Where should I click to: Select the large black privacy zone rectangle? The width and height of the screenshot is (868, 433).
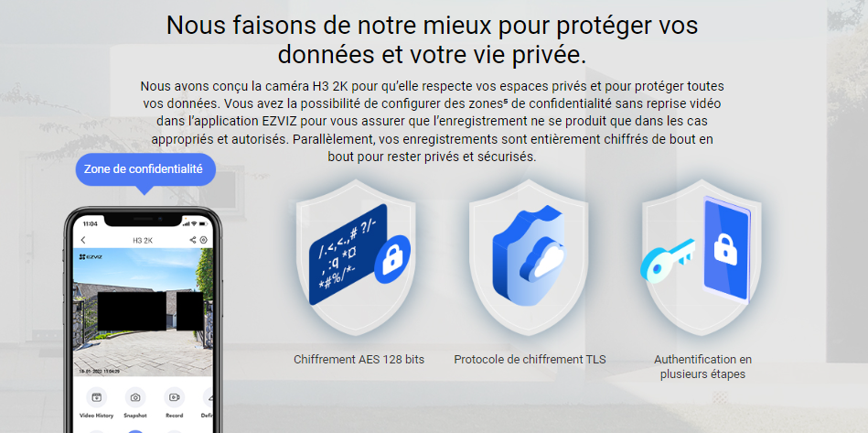tap(131, 310)
